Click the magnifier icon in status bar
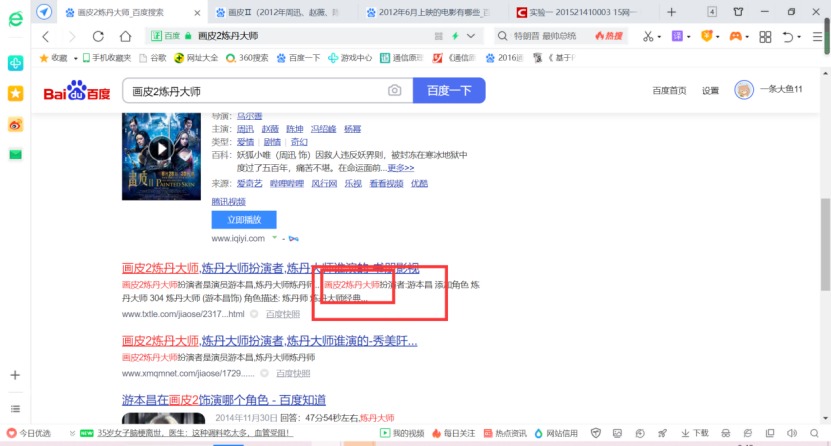 click(815, 433)
